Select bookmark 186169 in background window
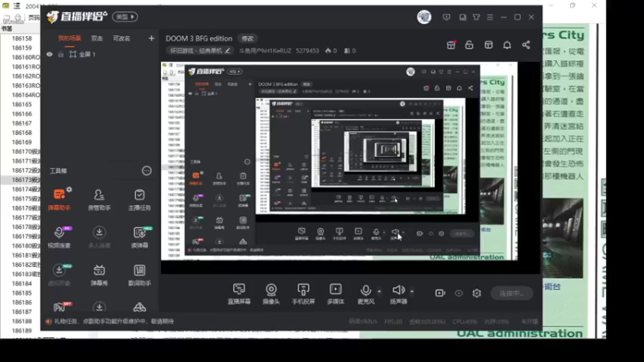Image resolution: width=644 pixels, height=362 pixels. [x=22, y=142]
